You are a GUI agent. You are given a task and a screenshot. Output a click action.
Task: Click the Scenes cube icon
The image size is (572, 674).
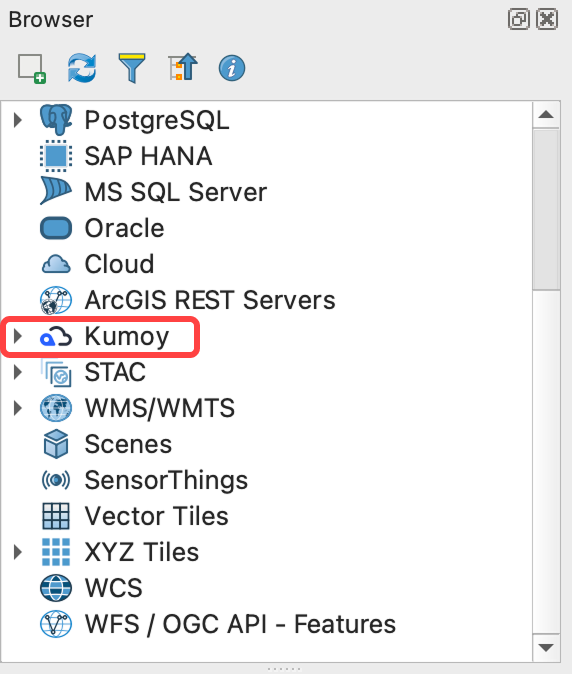(x=56, y=444)
